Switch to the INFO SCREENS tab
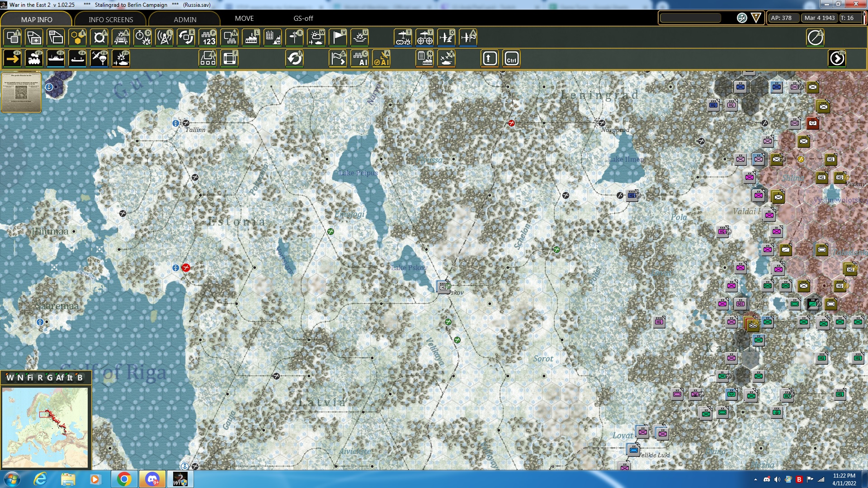The image size is (868, 488). [111, 19]
